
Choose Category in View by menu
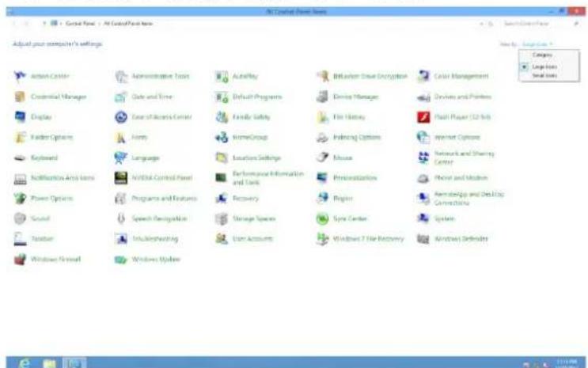pos(543,55)
